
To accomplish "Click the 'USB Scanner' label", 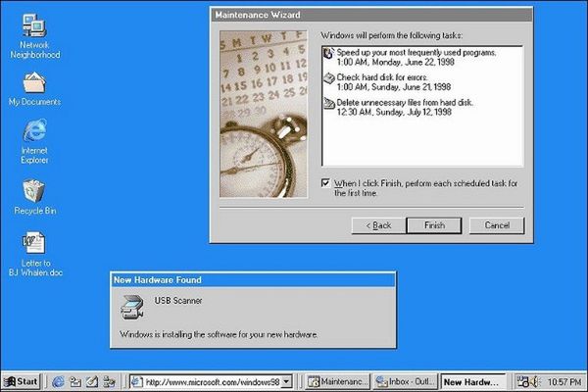I will (x=178, y=301).
